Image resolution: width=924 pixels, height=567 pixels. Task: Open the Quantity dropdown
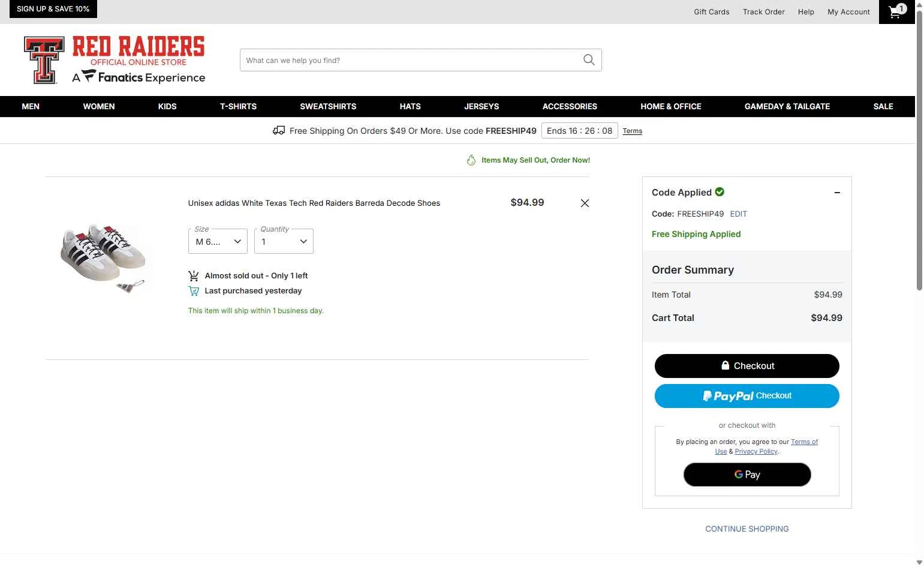[284, 241]
